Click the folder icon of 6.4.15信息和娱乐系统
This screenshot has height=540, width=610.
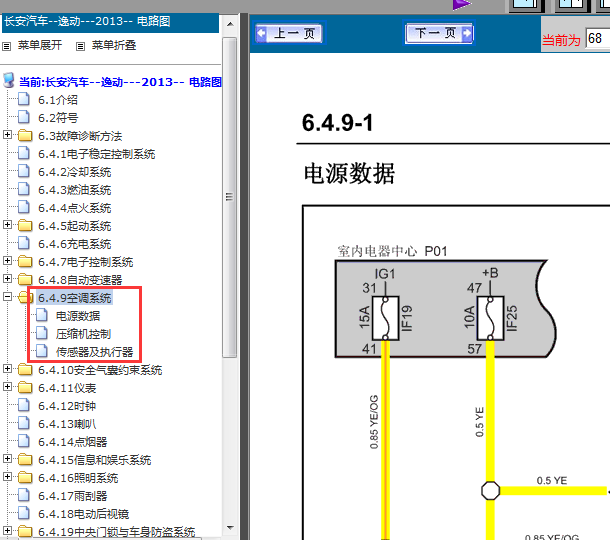click(x=25, y=459)
